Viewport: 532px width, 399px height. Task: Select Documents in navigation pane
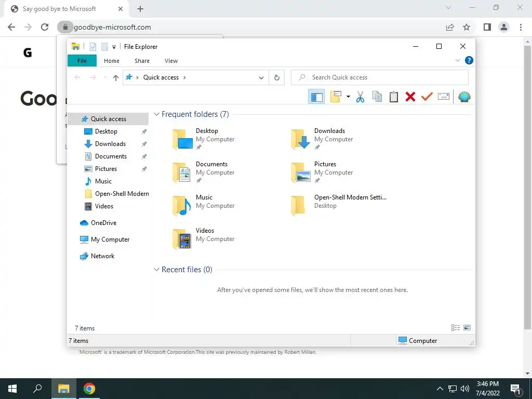(x=111, y=156)
